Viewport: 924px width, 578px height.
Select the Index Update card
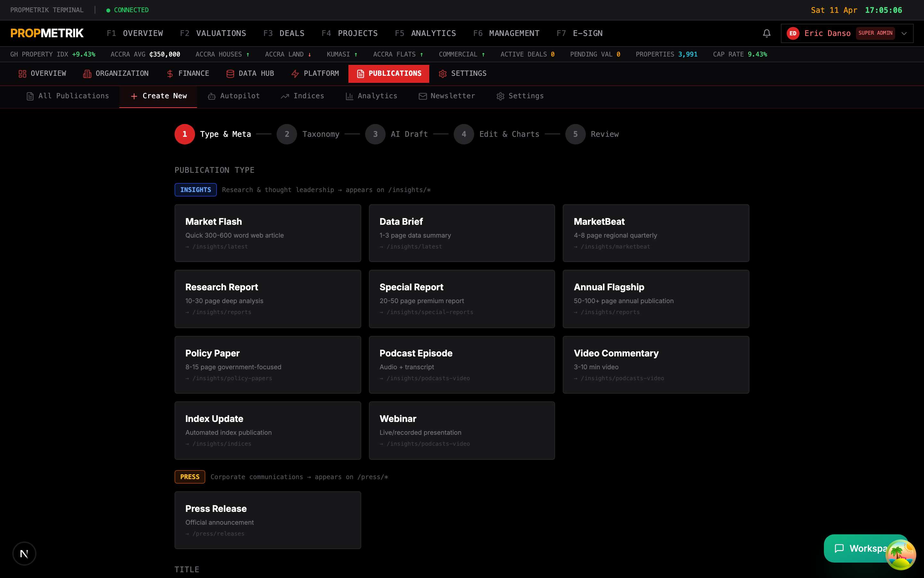268,430
